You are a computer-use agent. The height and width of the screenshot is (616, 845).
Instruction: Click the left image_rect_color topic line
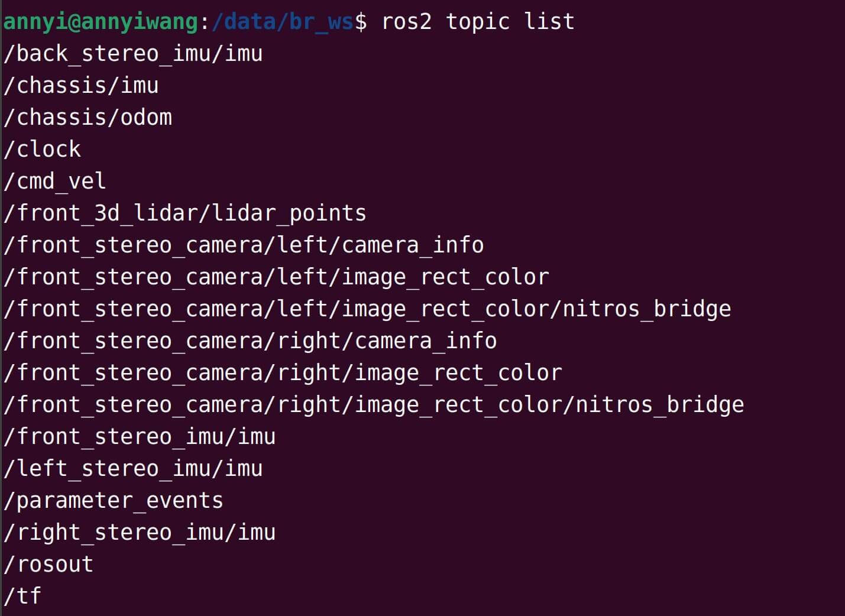[276, 277]
